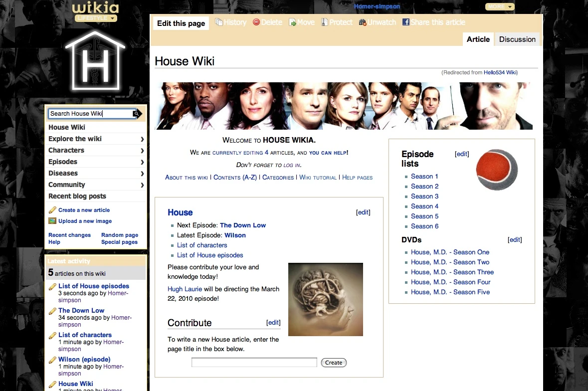Click the Hello534 Wiki redirect link

coord(500,72)
